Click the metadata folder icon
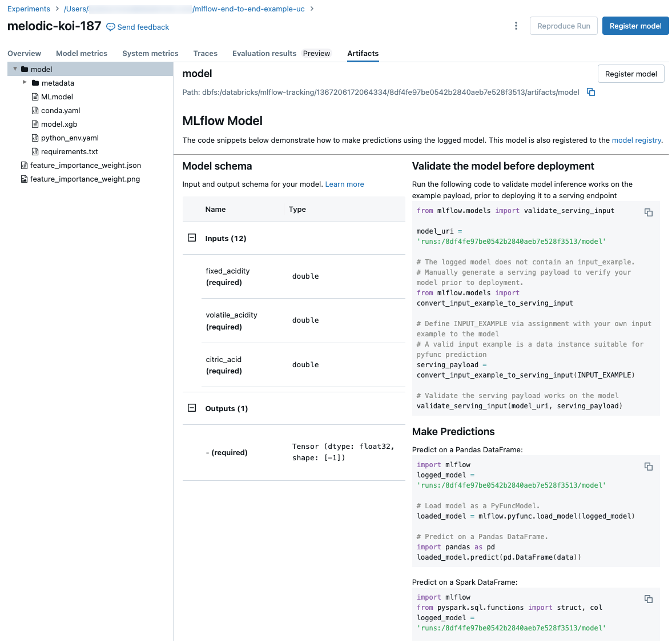The width and height of the screenshot is (672, 643). 35,83
